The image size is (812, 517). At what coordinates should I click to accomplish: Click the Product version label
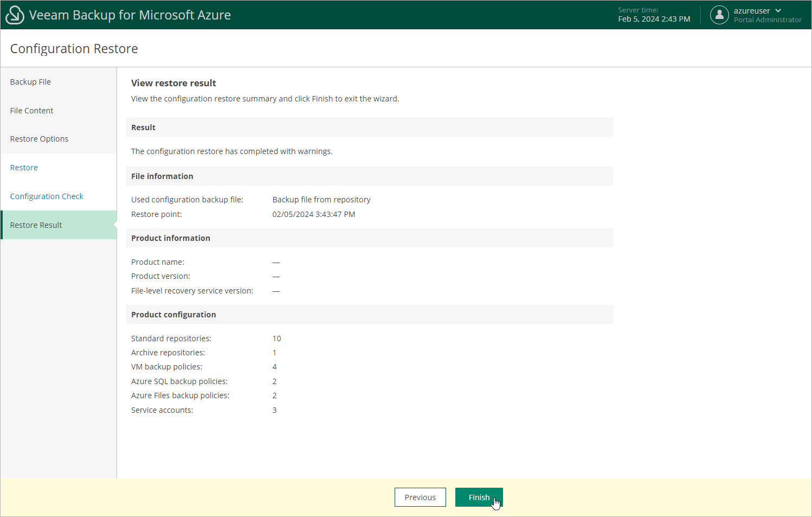point(160,276)
